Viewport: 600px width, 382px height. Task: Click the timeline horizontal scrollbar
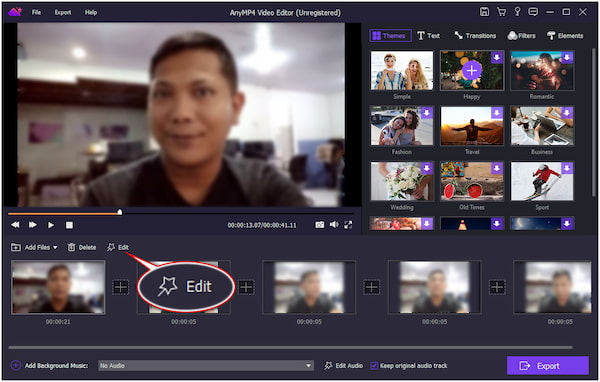[x=290, y=348]
